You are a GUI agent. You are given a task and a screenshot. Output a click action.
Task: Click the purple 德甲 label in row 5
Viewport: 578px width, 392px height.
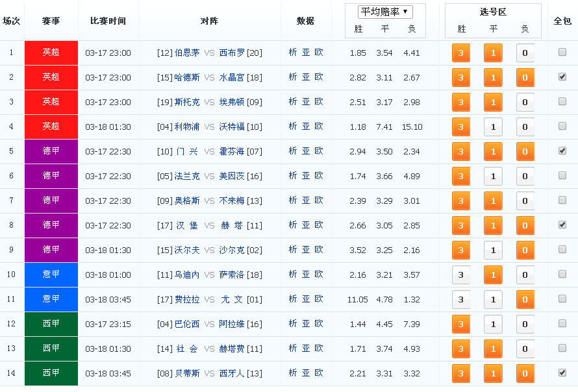click(51, 151)
